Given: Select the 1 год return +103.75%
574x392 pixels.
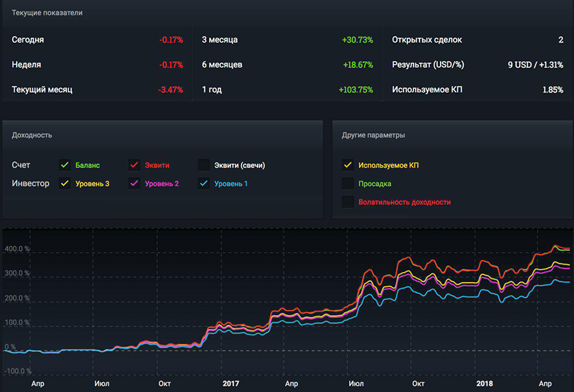Looking at the screenshot, I should 356,90.
